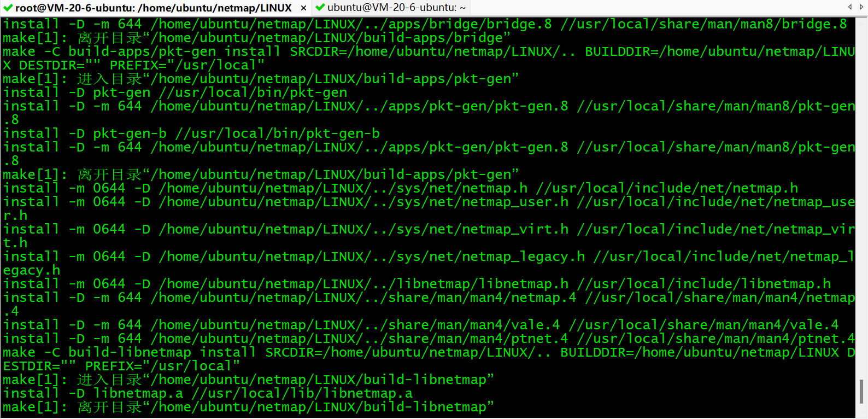This screenshot has width=868, height=419.
Task: Close the root@VM-20-6-ubuntu session tab
Action: coord(304,8)
